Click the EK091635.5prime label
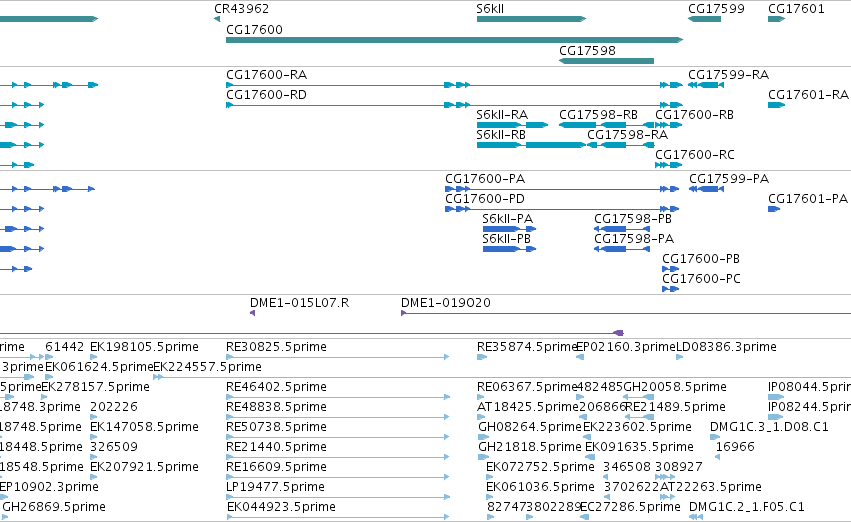851x522 pixels. [639, 447]
